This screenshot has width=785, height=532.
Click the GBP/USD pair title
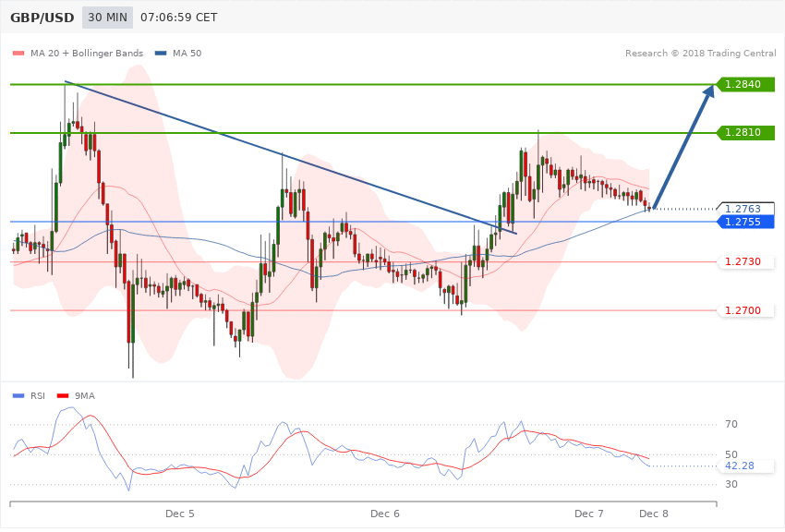coord(42,18)
